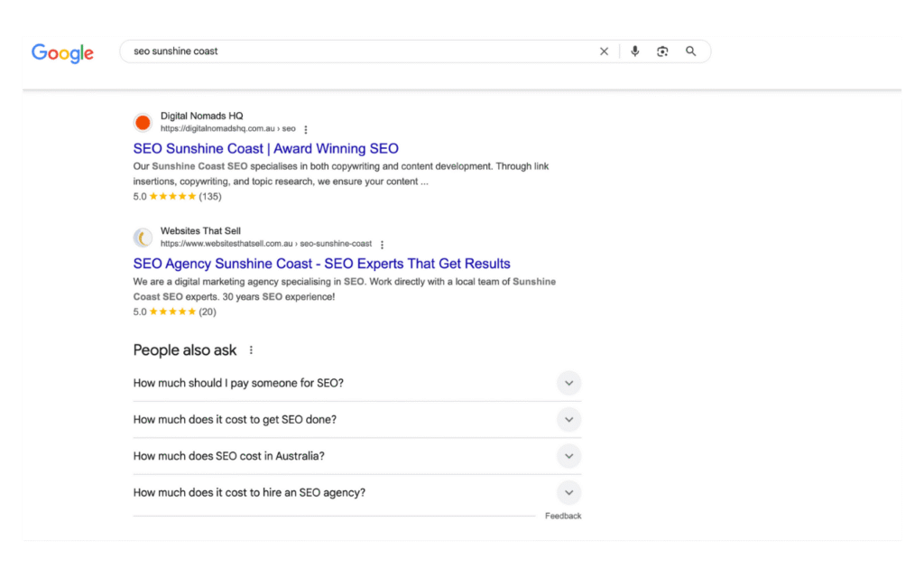924x578 pixels.
Task: Click the Digital Nomads HQ orange favicon
Action: pos(143,123)
